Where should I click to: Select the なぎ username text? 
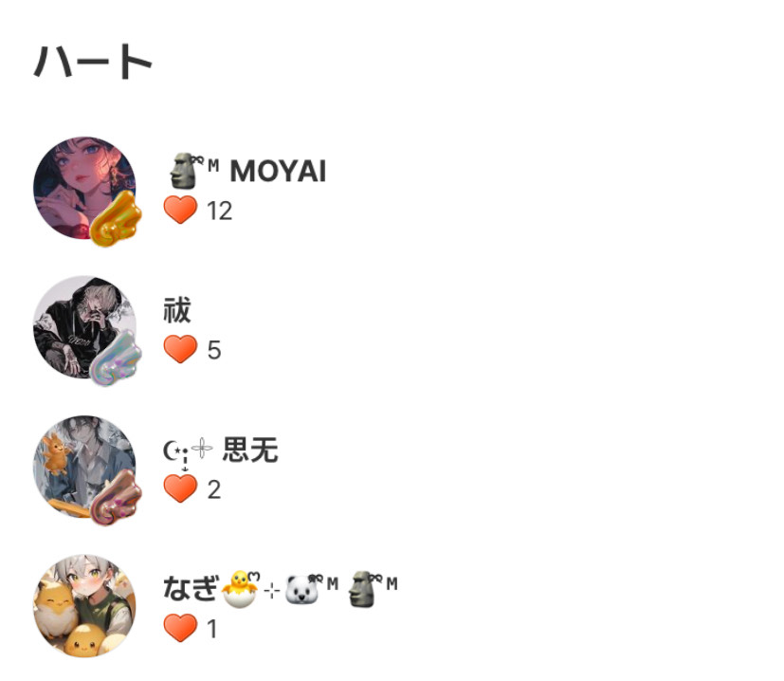coord(191,588)
